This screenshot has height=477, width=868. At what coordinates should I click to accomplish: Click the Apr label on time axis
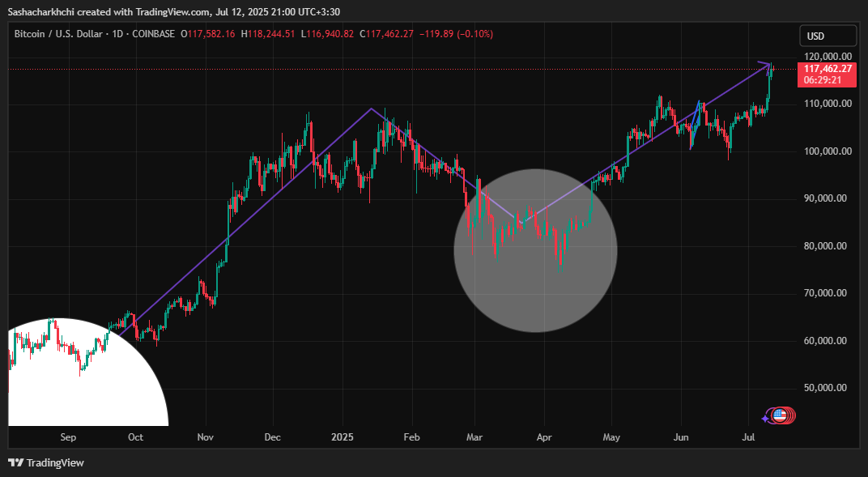(x=544, y=437)
